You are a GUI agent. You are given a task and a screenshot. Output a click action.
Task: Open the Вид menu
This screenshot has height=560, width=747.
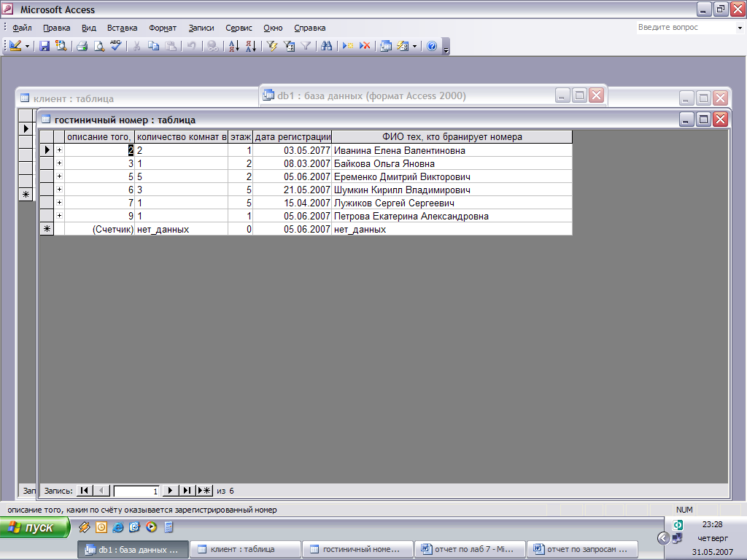[88, 28]
